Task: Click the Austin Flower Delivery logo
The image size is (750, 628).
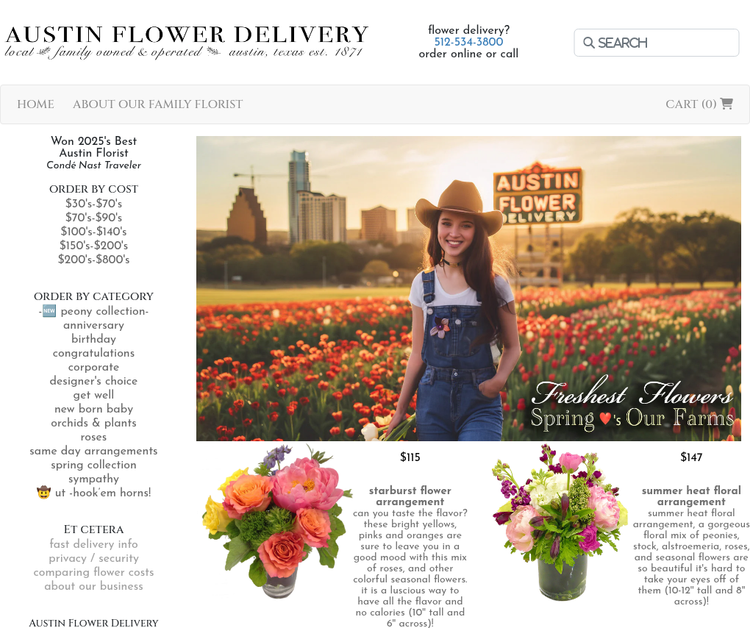Action: click(187, 41)
